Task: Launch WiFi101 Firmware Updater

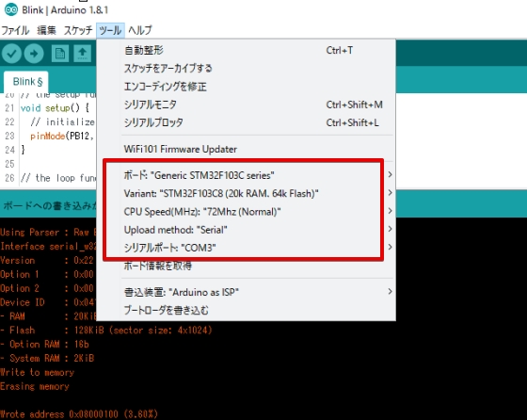Action: pyautogui.click(x=246, y=149)
